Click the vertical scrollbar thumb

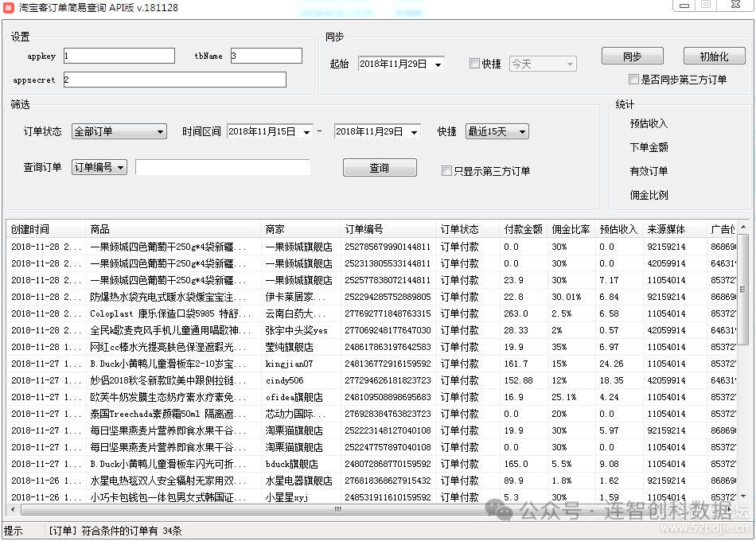point(743,288)
